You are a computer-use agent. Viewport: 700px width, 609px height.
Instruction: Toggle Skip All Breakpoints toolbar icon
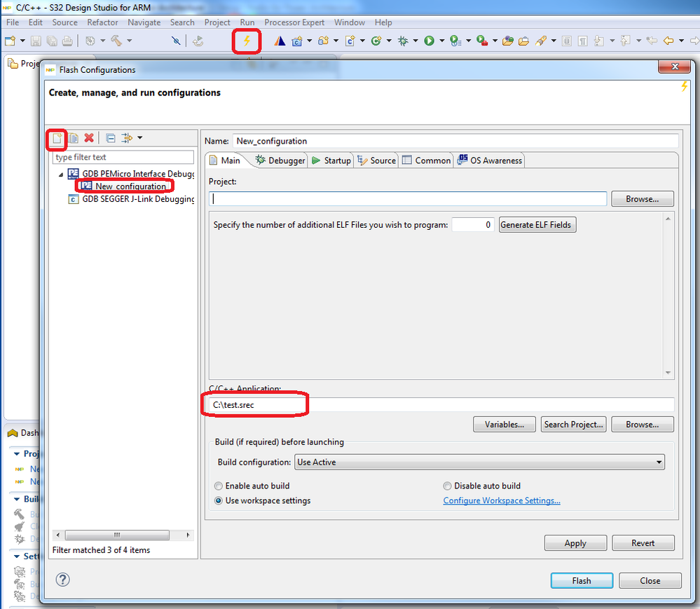click(176, 41)
